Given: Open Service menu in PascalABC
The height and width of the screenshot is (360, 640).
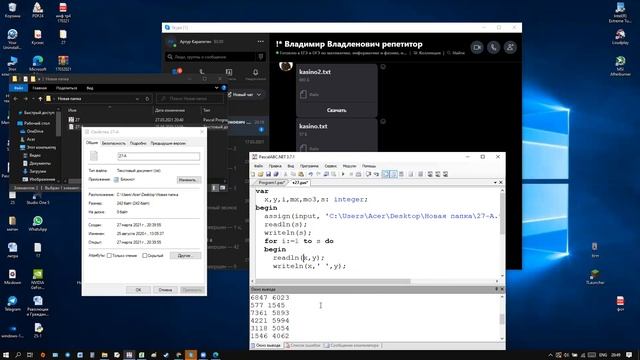Looking at the screenshot, I should [331, 166].
